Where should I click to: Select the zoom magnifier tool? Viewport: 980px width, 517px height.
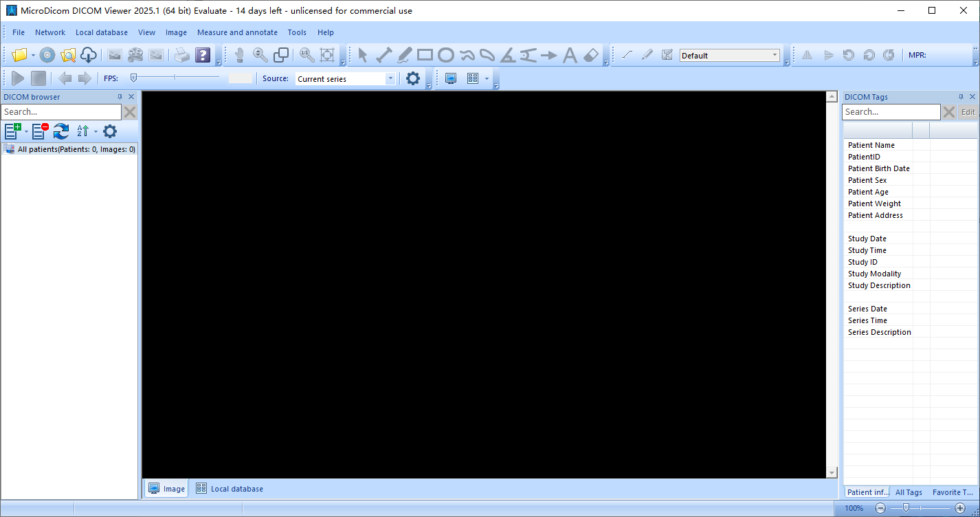pyautogui.click(x=260, y=56)
